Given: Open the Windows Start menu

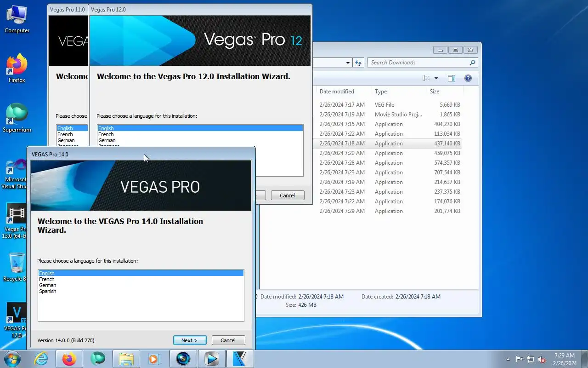Looking at the screenshot, I should tap(12, 359).
